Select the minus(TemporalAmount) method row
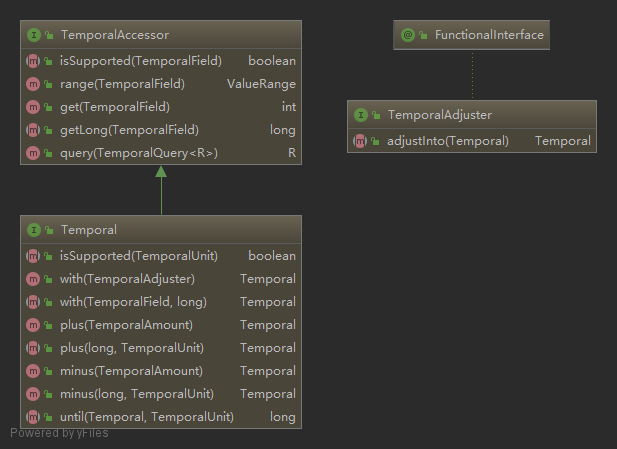The image size is (617, 449). [160, 371]
